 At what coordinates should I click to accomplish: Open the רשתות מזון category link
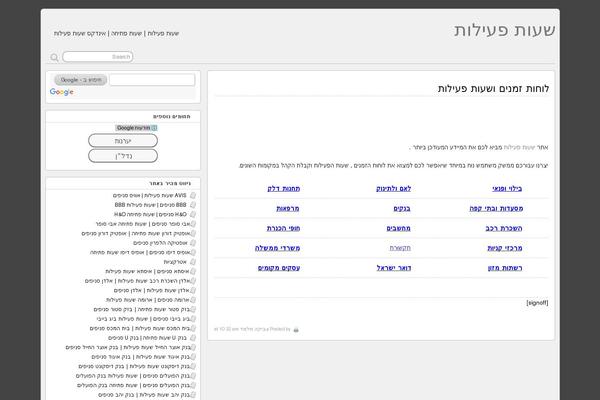(x=505, y=268)
